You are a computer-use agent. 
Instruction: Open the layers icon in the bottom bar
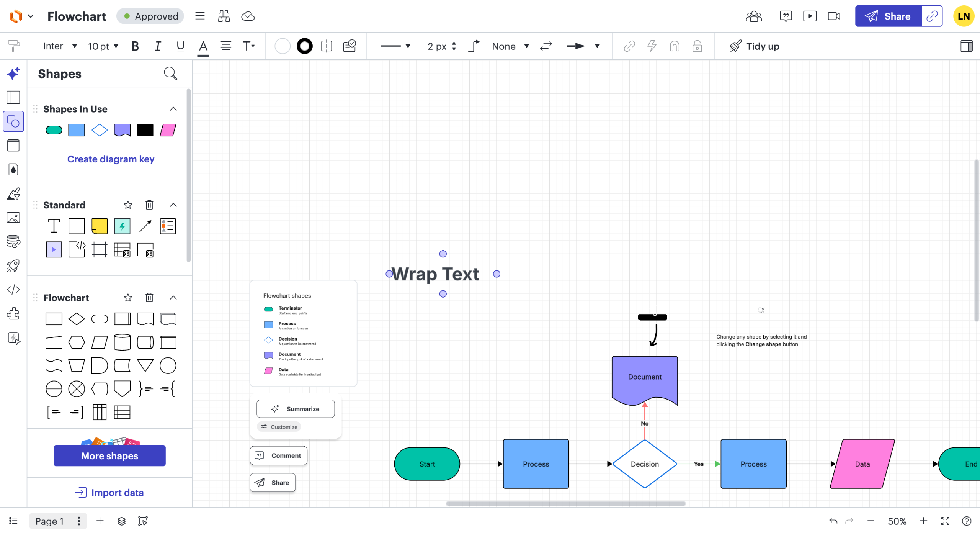pos(121,521)
